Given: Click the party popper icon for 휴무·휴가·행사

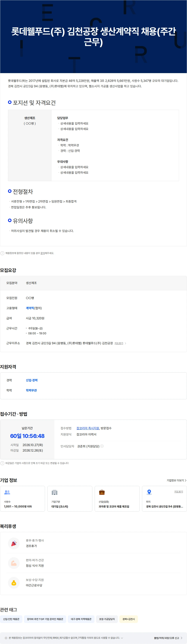Looking at the screenshot, I should tap(14, 543).
